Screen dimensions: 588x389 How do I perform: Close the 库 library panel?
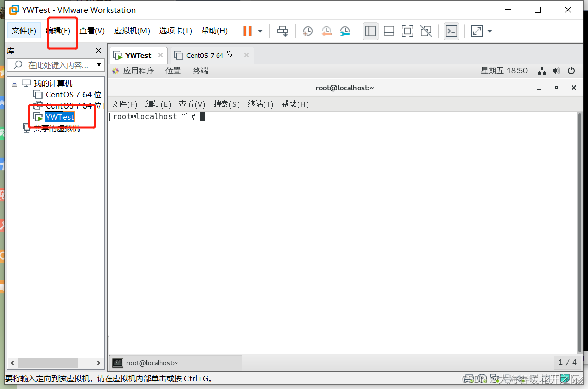coord(99,51)
